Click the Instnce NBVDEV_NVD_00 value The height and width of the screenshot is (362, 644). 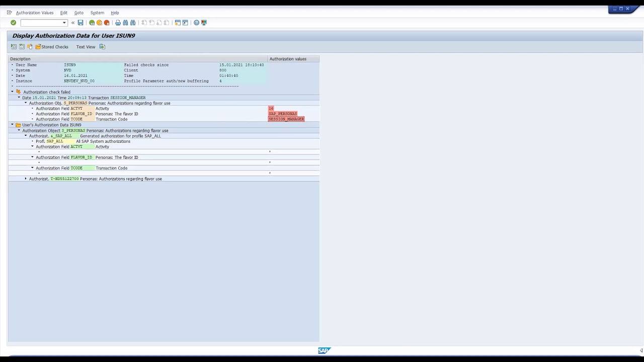click(x=79, y=81)
